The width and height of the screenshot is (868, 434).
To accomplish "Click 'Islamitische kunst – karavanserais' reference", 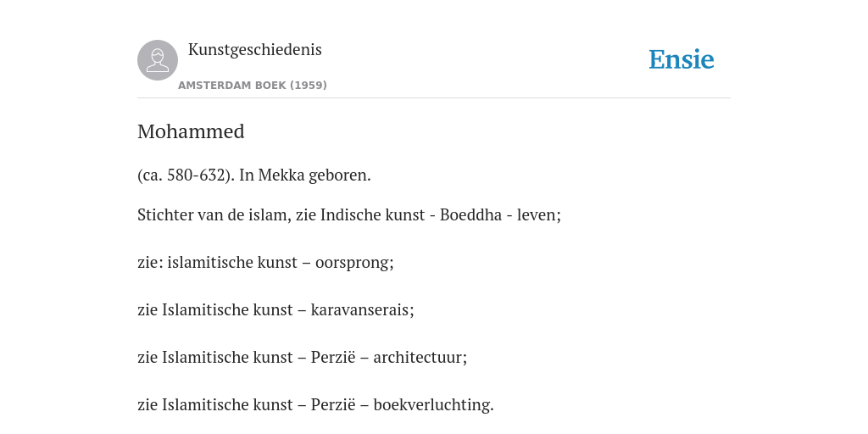I will 287,310.
